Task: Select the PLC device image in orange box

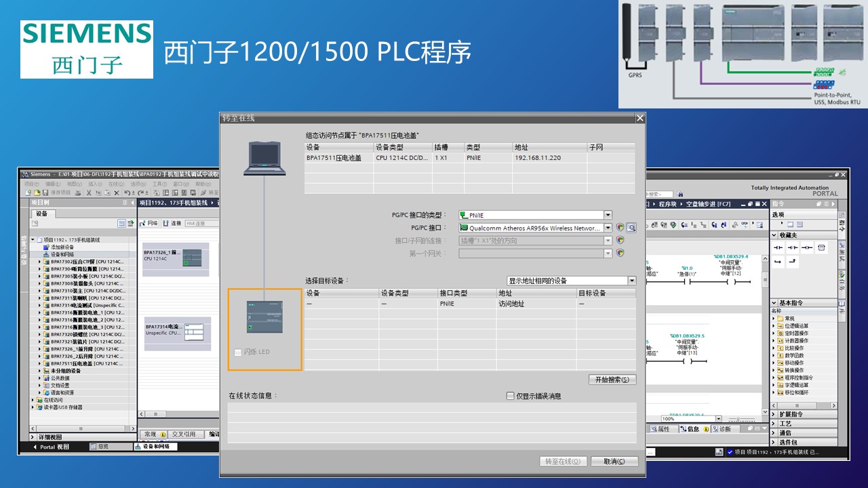Action: click(264, 317)
